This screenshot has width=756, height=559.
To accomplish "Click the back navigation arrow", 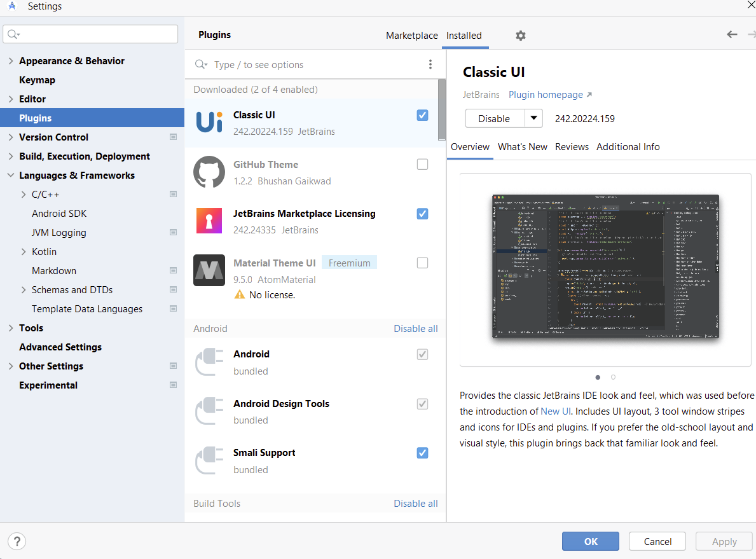I will pyautogui.click(x=732, y=35).
